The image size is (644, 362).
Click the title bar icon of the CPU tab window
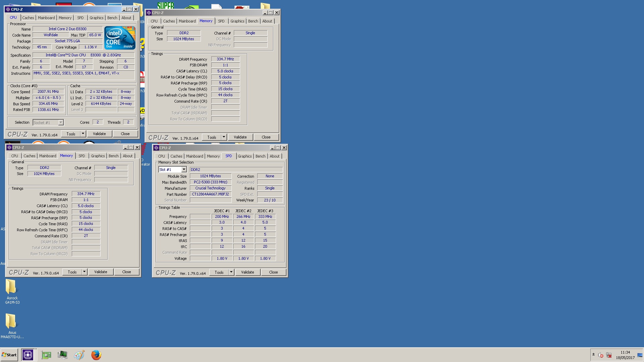coord(8,9)
